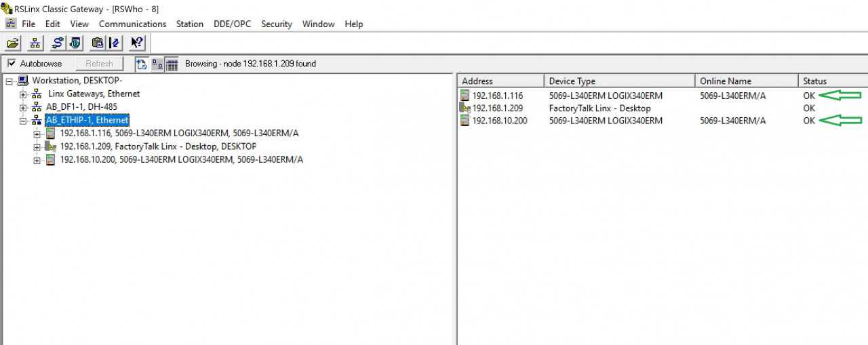The height and width of the screenshot is (345, 868).
Task: Expand the 192.168.10.200 tree node
Action: click(37, 160)
